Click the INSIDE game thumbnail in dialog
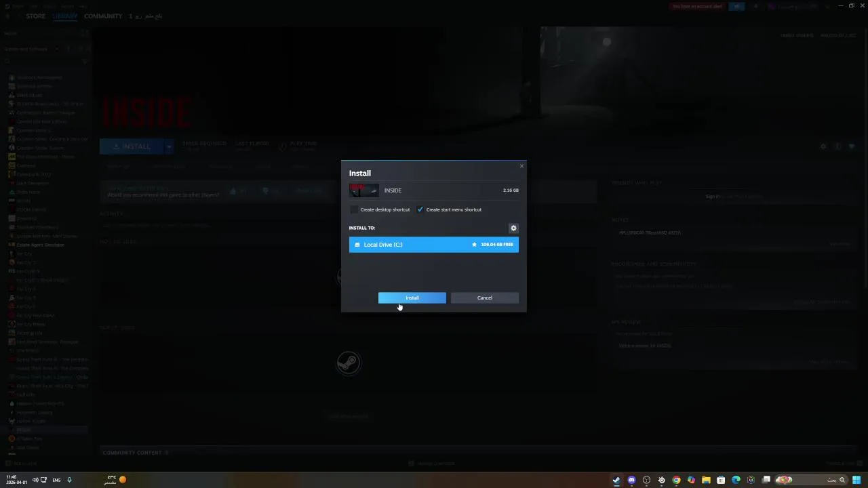This screenshot has width=868, height=488. pos(364,190)
